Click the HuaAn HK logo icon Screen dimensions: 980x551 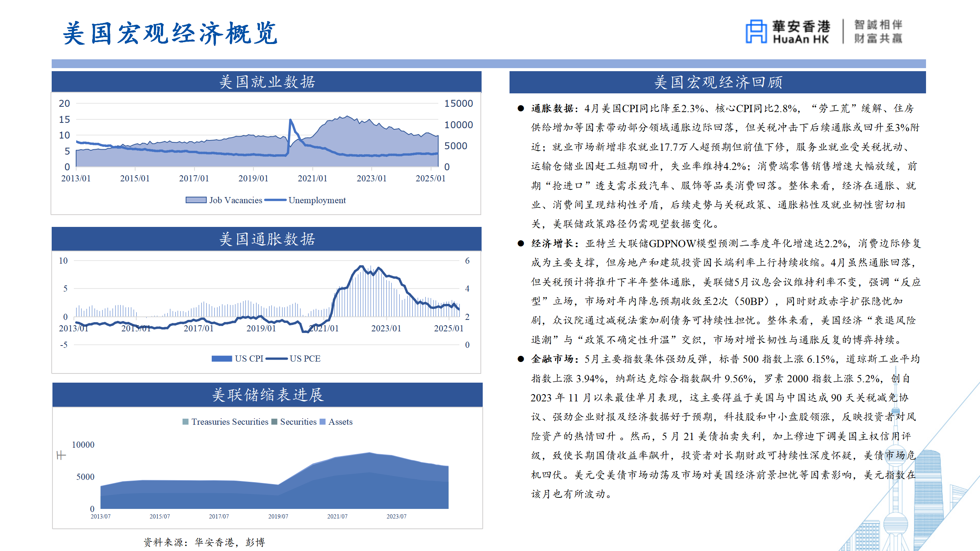[756, 31]
